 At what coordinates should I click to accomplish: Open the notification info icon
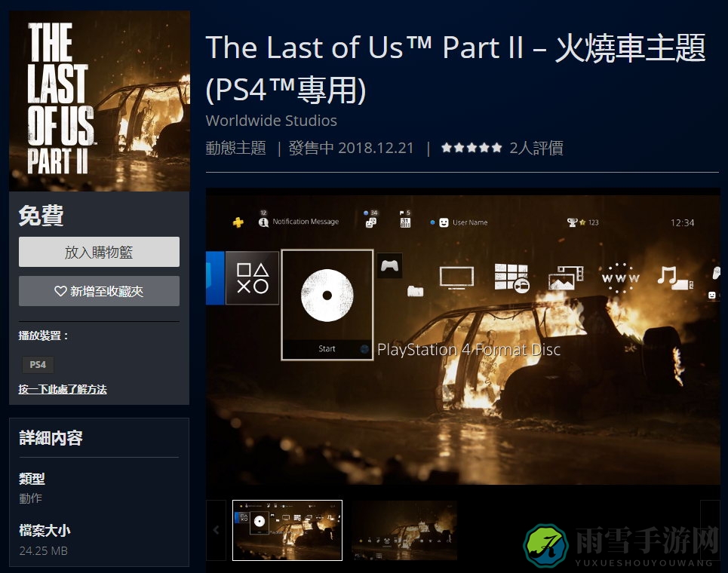tap(263, 222)
